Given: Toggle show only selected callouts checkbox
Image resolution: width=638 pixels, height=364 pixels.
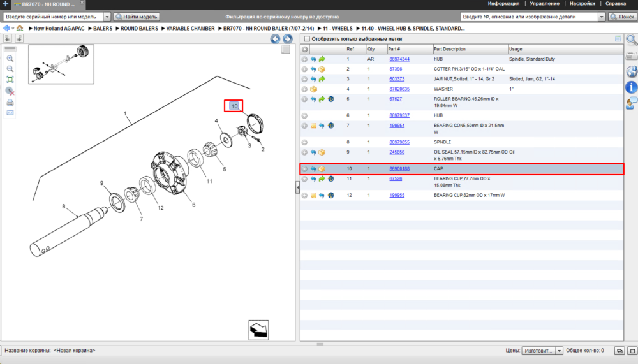Looking at the screenshot, I should point(308,39).
